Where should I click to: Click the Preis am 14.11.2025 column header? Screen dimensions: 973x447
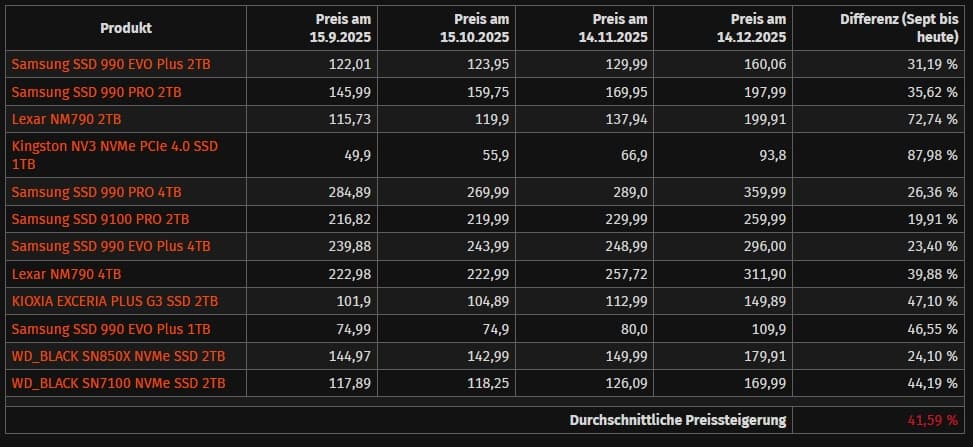pyautogui.click(x=620, y=28)
